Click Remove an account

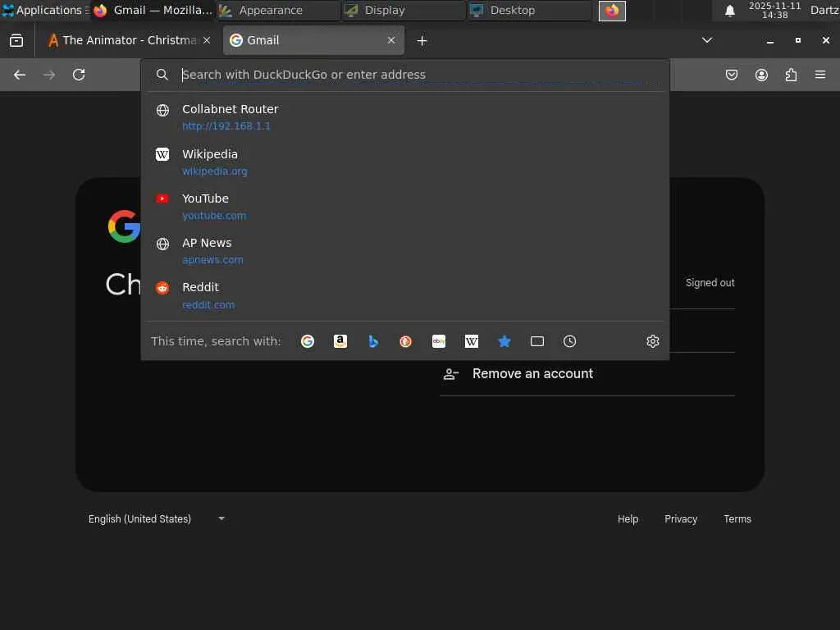pyautogui.click(x=532, y=373)
